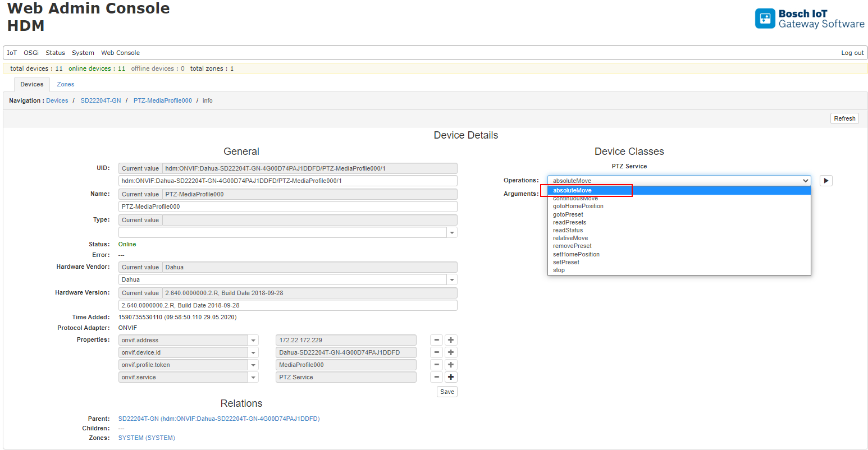Image resolution: width=868 pixels, height=450 pixels.
Task: Click the Refresh button
Action: [x=844, y=118]
